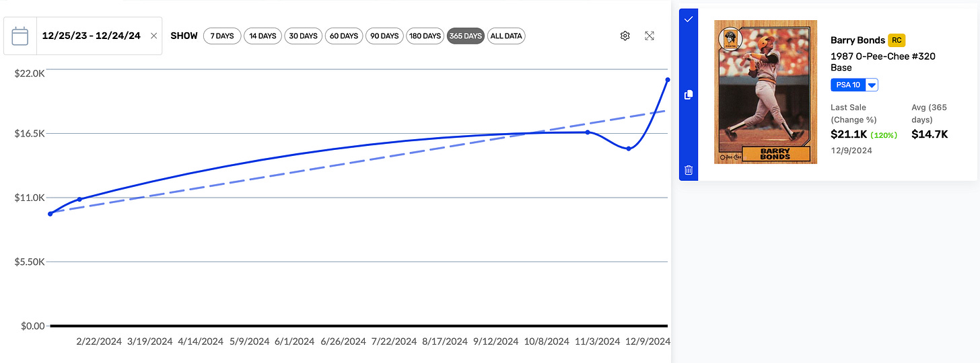Show the last 7 DAYS of data
The image size is (980, 363).
(221, 36)
